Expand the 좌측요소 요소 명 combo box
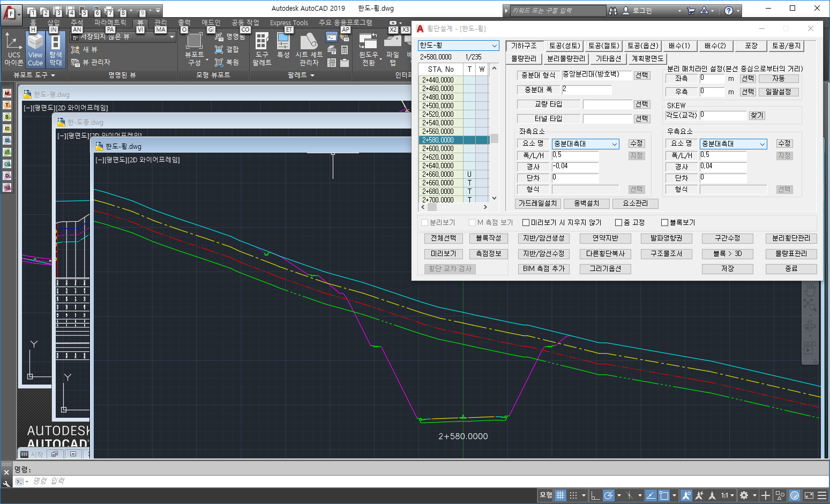This screenshot has height=504, width=830. click(x=615, y=144)
